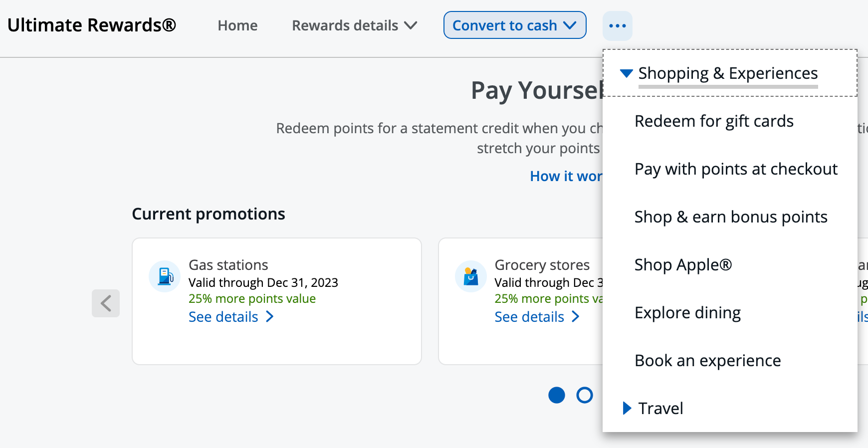Go to the Home tab

[x=237, y=25]
